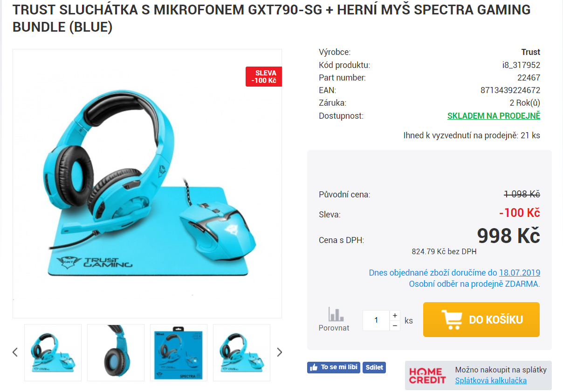This screenshot has height=392, width=563.
Task: Open the main product image of headset
Action: [x=147, y=183]
